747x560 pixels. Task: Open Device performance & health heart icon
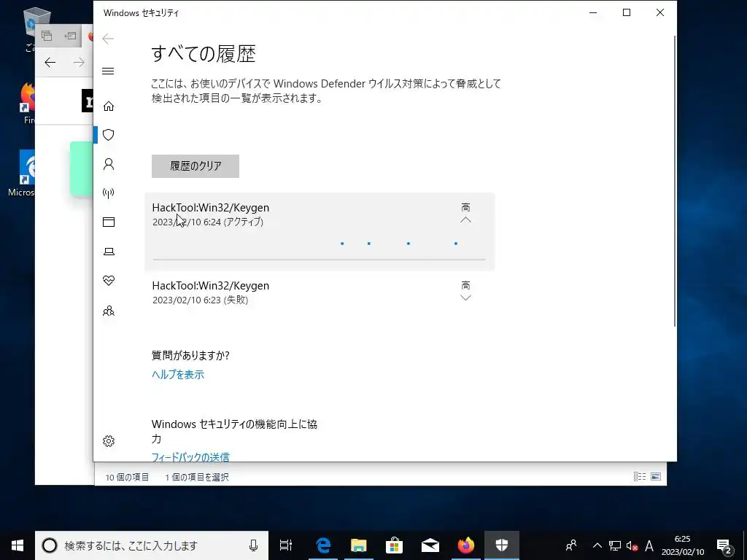click(109, 281)
